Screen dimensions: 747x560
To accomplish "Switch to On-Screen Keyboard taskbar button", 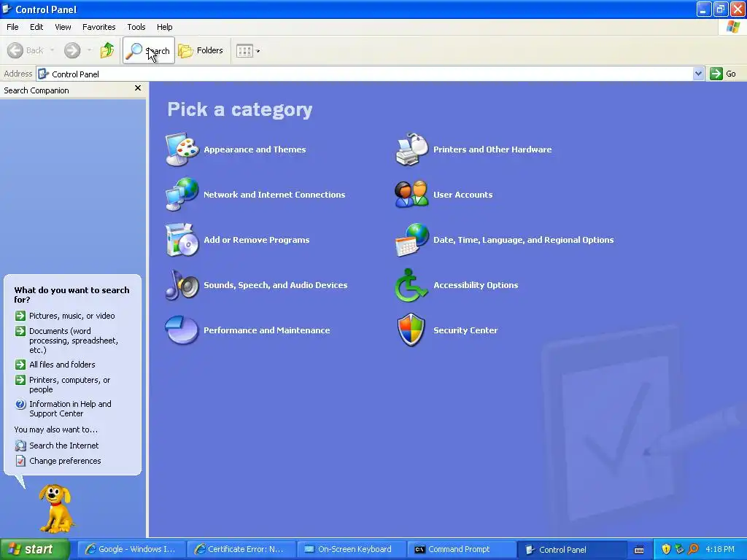I will pyautogui.click(x=351, y=550).
